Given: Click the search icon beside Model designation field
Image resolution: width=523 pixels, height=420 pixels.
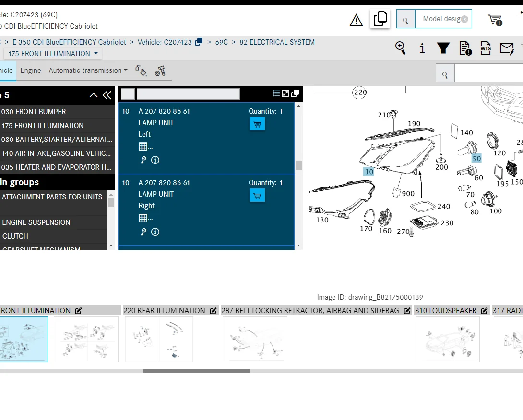Looking at the screenshot, I should (x=405, y=19).
